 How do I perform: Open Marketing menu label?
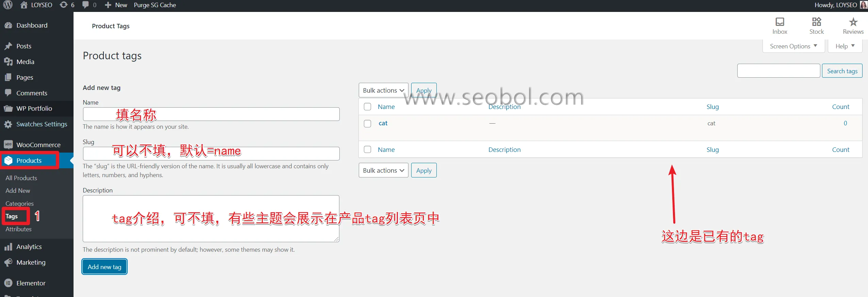tap(31, 262)
